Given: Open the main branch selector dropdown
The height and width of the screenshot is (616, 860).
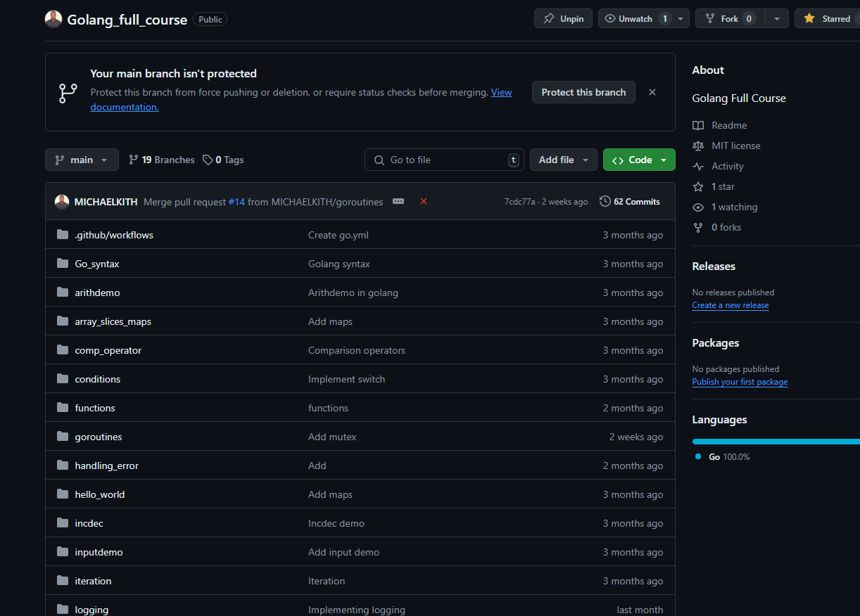Looking at the screenshot, I should 82,160.
